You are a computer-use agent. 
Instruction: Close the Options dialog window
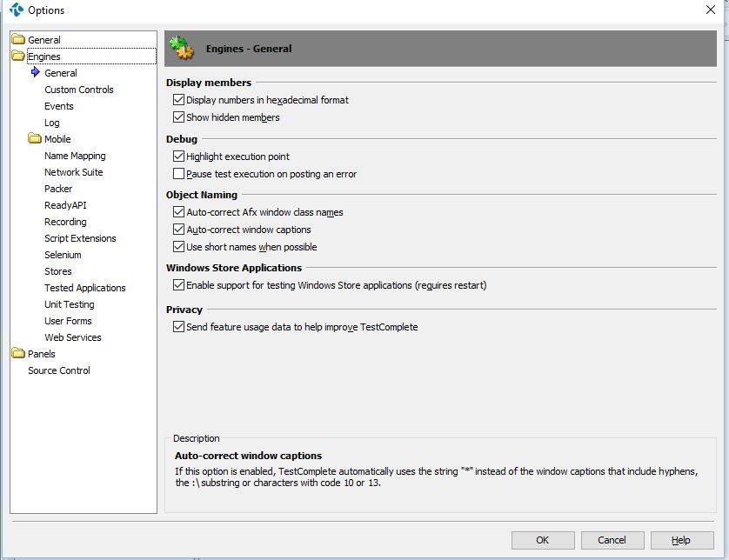[x=710, y=10]
